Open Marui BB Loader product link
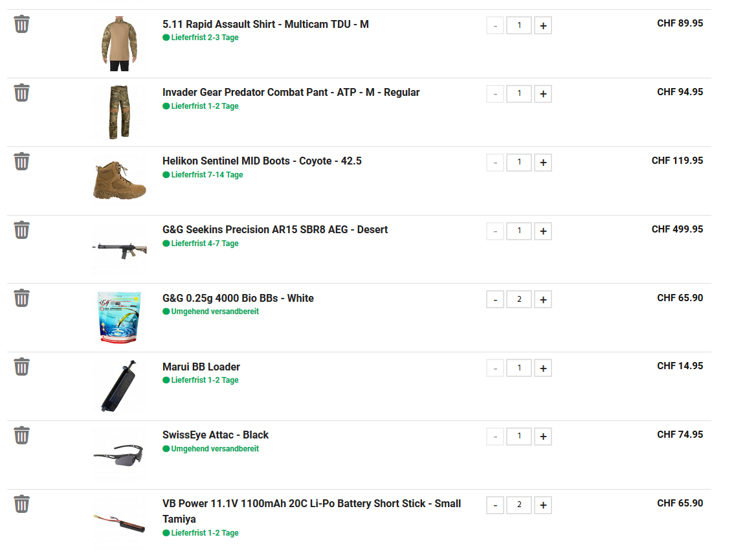The image size is (756, 557). point(201,367)
